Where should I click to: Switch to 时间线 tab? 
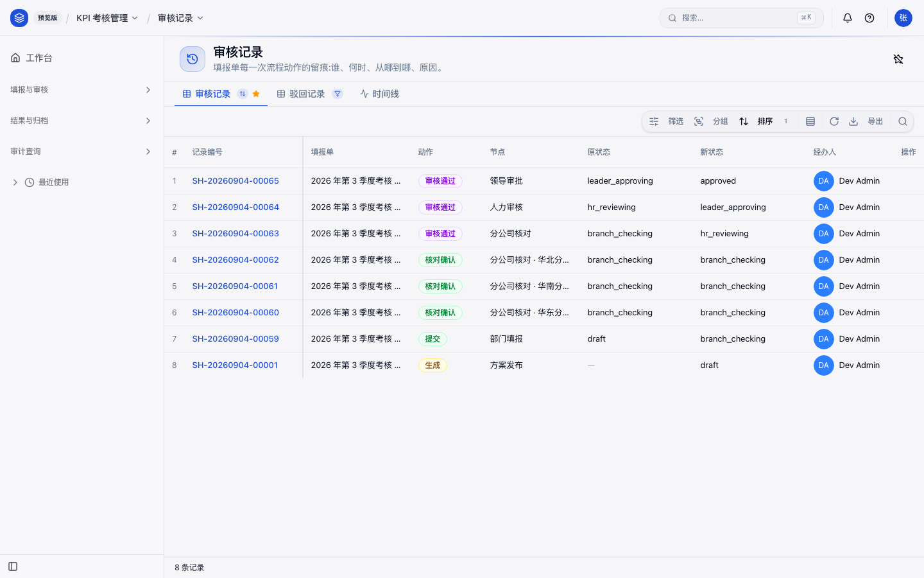pos(379,94)
